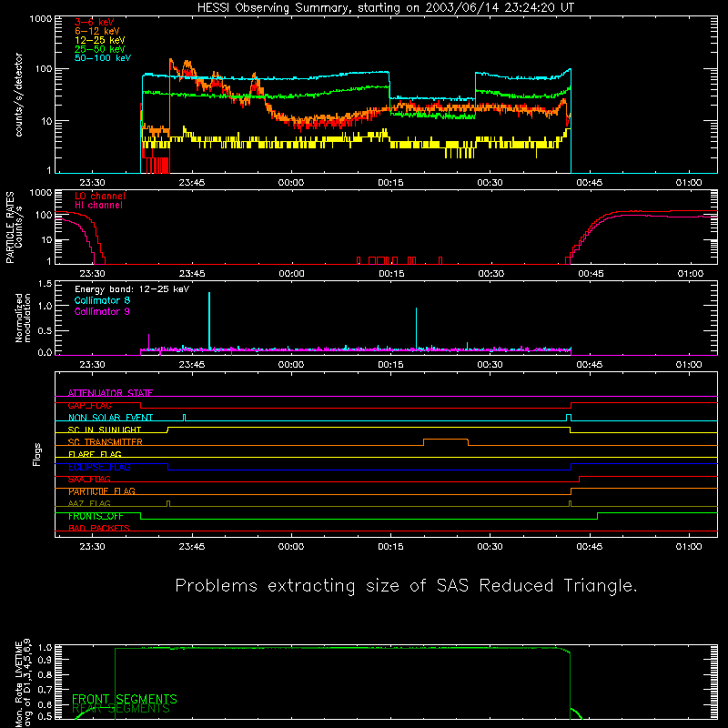Click the BAD_PACKETS flag label
The image size is (728, 728).
point(99,529)
